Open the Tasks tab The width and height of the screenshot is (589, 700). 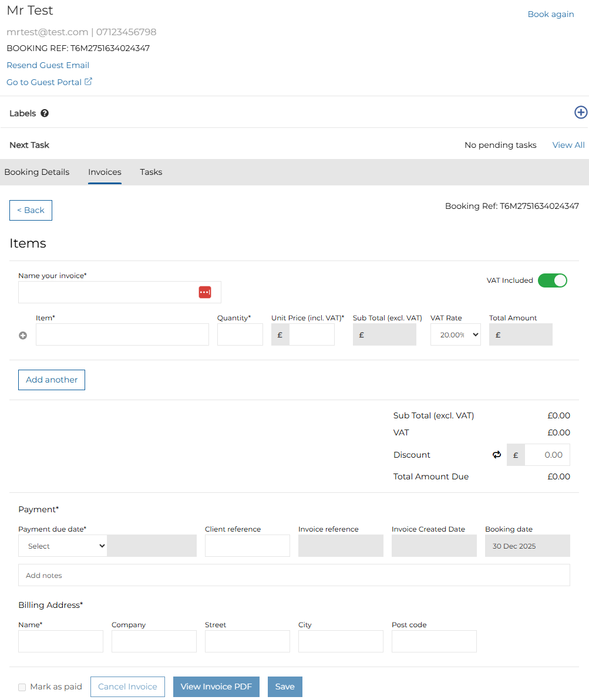tap(151, 172)
